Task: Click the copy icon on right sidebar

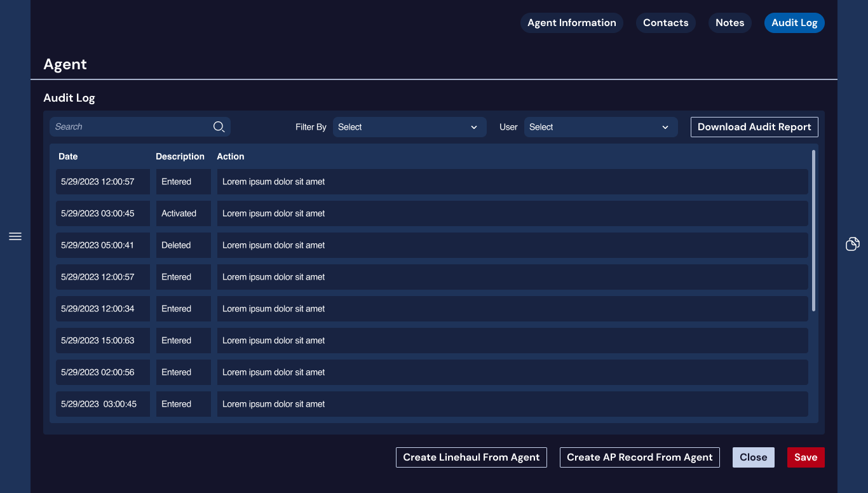Action: pos(853,244)
